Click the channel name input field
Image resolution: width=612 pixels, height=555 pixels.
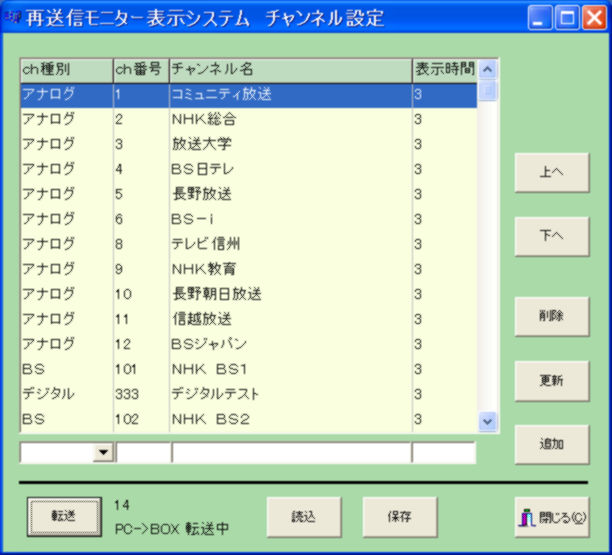(x=291, y=453)
